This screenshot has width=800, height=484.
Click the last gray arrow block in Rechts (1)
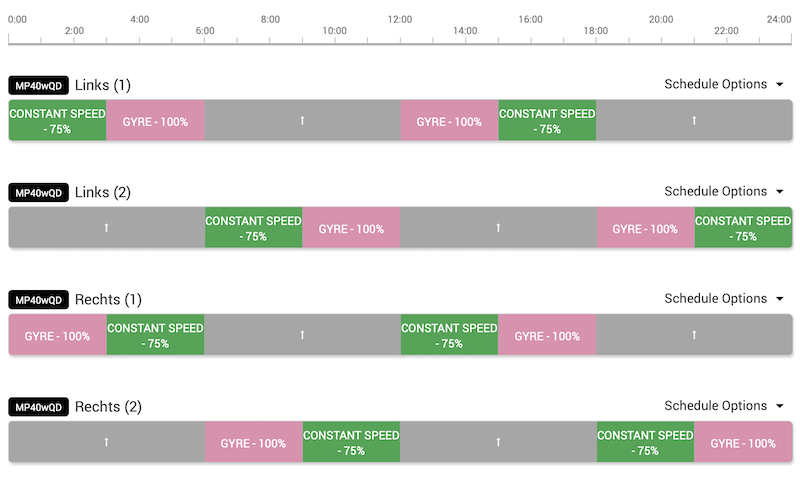click(x=694, y=335)
